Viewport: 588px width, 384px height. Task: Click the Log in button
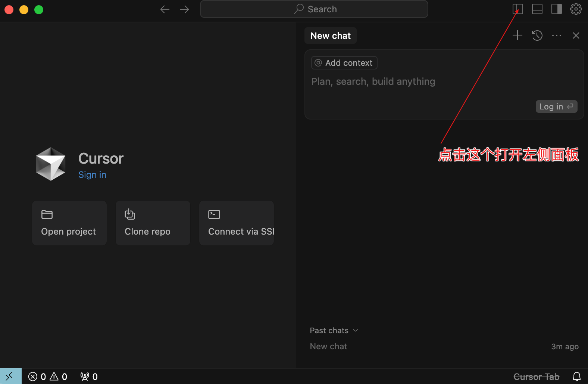point(556,106)
